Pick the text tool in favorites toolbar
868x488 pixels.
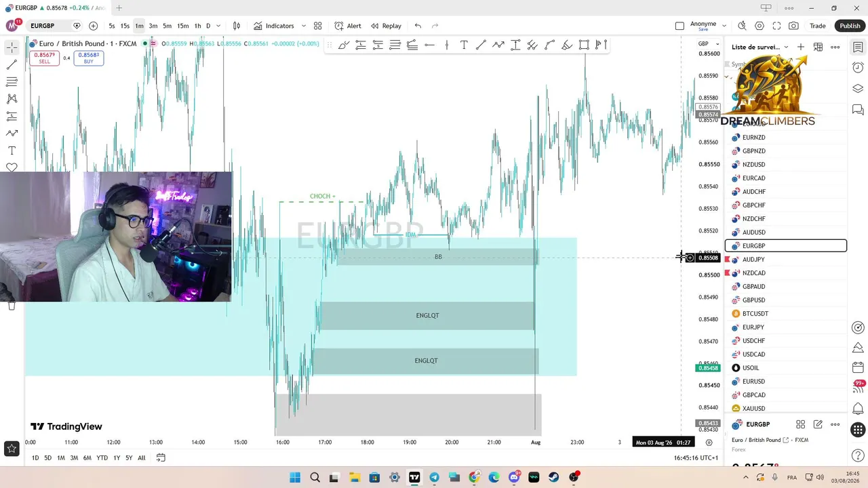[464, 45]
